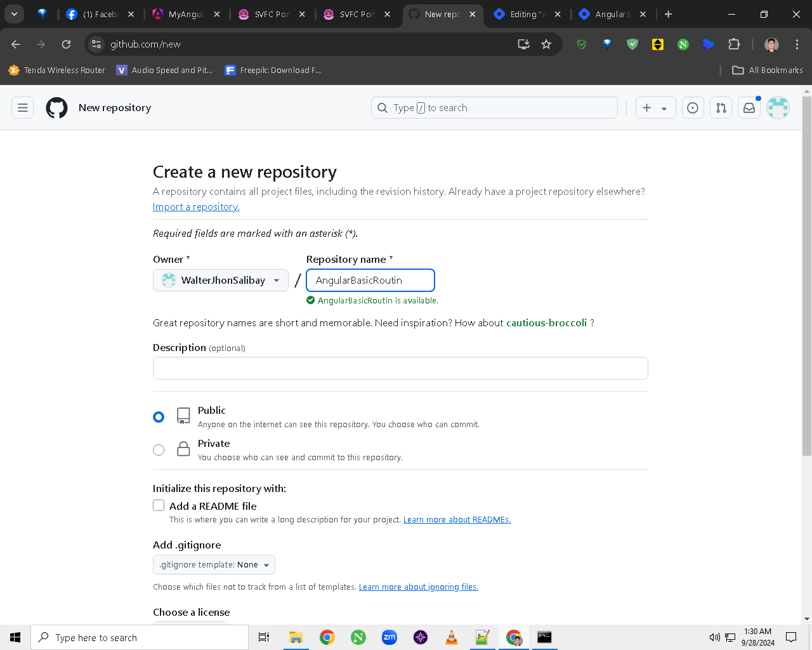Expand the WalterJhonSalibay owner dropdown

(221, 281)
